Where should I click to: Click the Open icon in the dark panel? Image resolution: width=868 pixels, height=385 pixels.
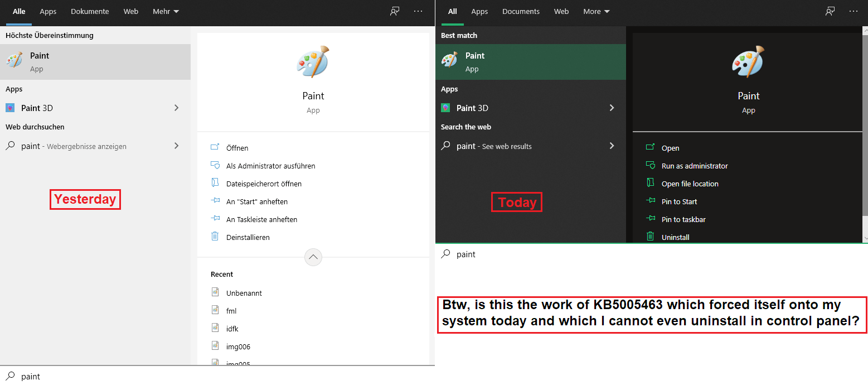(650, 147)
